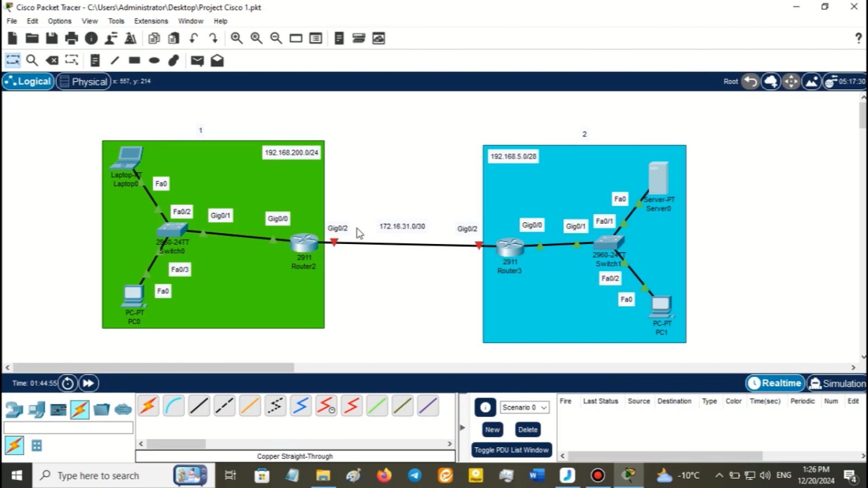Click the cable list horizontal scrollbar
The width and height of the screenshot is (868, 488).
(176, 444)
